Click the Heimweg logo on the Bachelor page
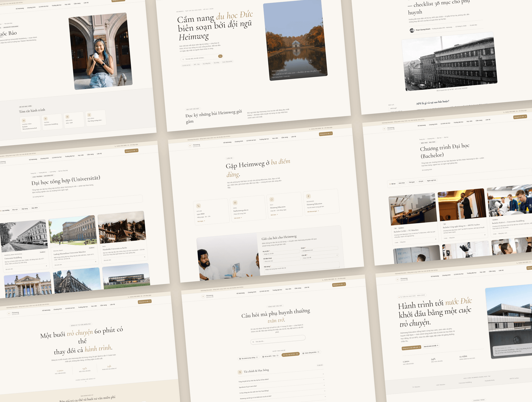532x402 pixels. (388, 129)
